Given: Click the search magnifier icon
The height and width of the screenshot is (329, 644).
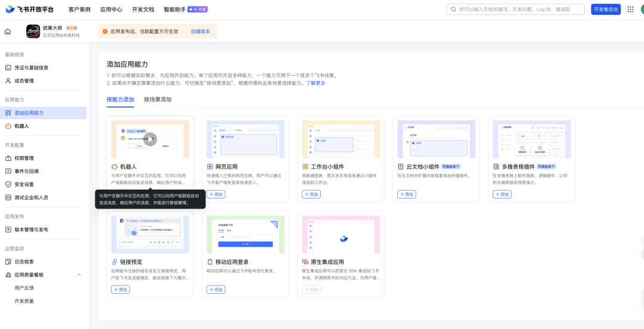Looking at the screenshot, I should point(453,10).
